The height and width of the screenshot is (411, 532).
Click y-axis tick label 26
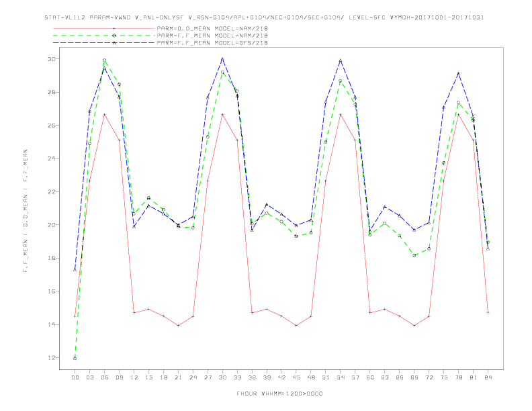click(51, 126)
